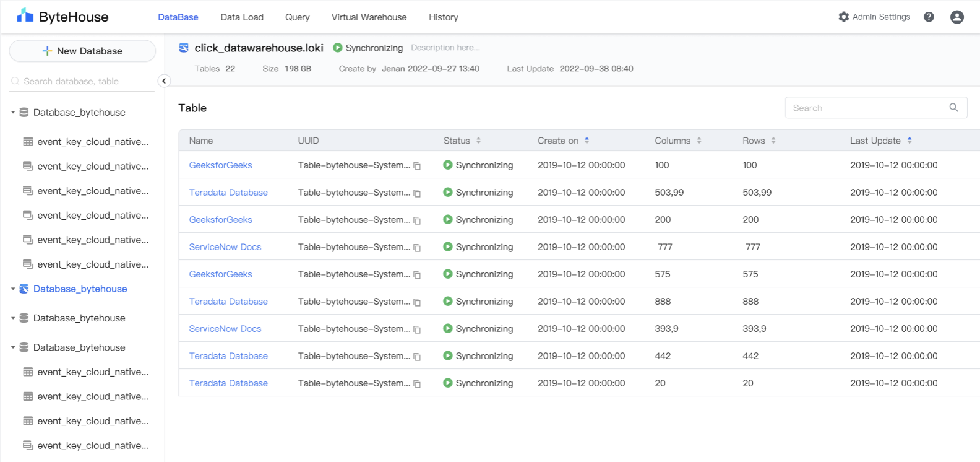This screenshot has height=462, width=980.
Task: Copy UUID of first GeeksforGeeks row
Action: pyautogui.click(x=417, y=166)
